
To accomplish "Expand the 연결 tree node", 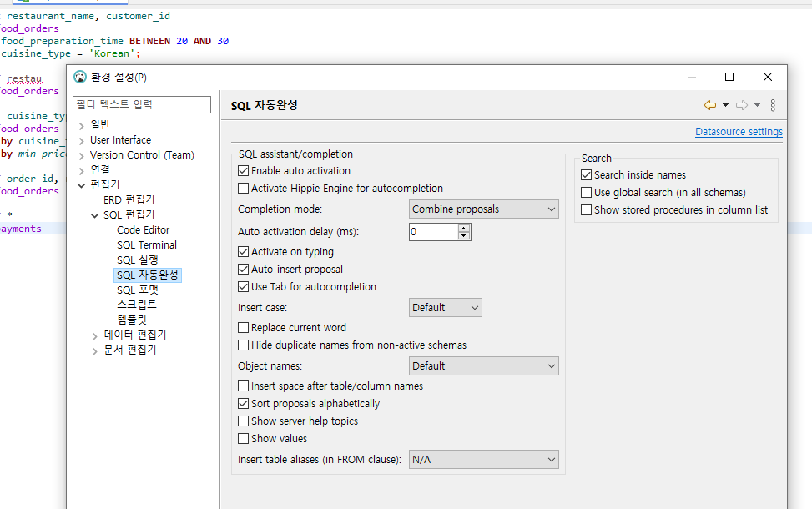I will click(x=81, y=171).
